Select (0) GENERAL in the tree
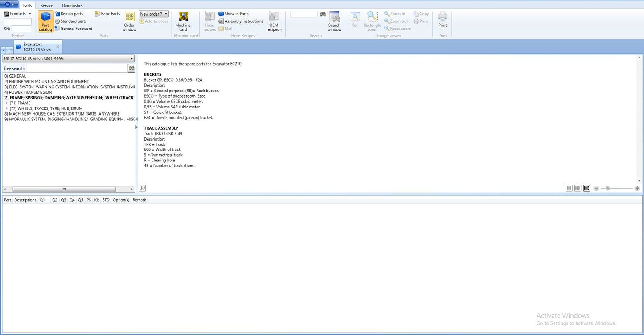This screenshot has height=335, width=644. [14, 76]
